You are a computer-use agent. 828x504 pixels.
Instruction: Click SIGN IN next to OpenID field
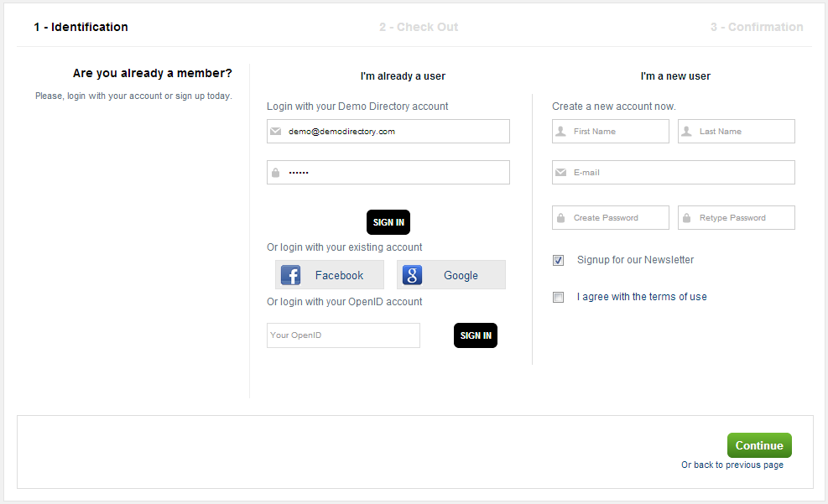click(476, 335)
